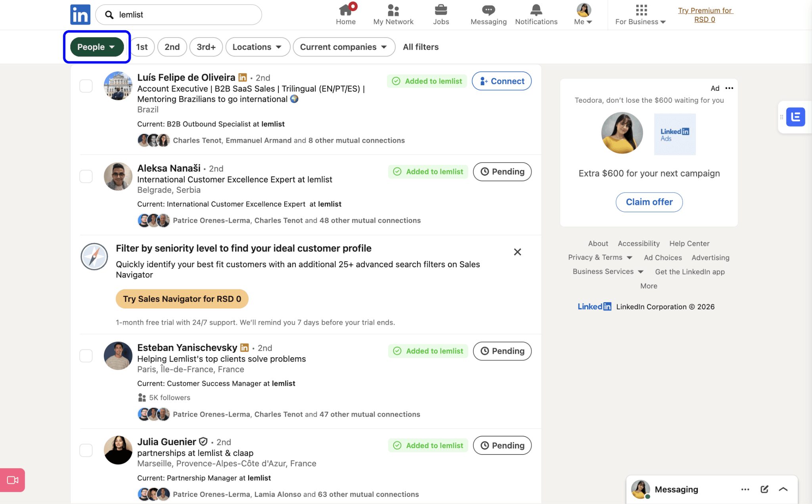Click Esteban's 5K followers text
812x504 pixels.
coord(170,397)
